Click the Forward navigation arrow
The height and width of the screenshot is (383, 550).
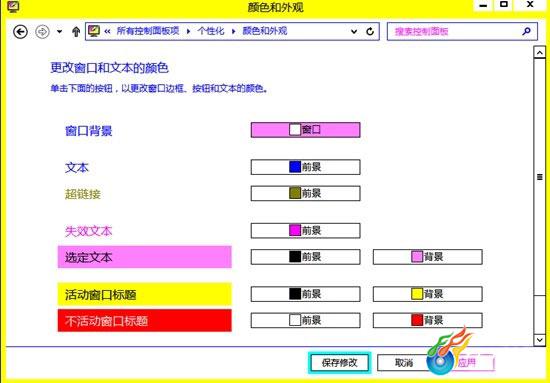[42, 32]
